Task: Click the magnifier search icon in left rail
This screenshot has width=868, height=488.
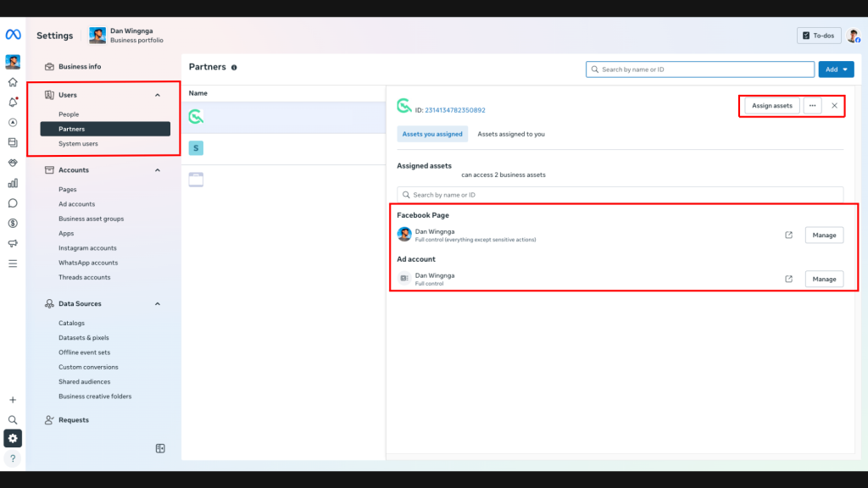Action: coord(13,420)
